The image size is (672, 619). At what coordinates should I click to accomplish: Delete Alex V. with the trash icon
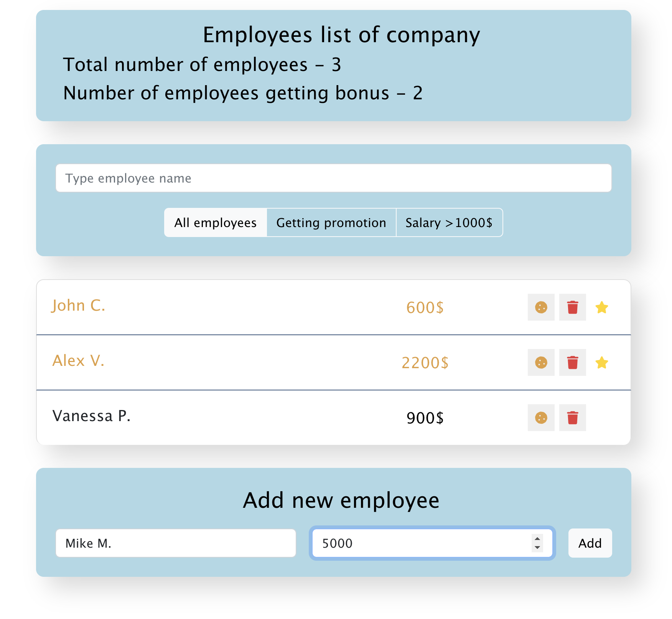[x=572, y=363]
